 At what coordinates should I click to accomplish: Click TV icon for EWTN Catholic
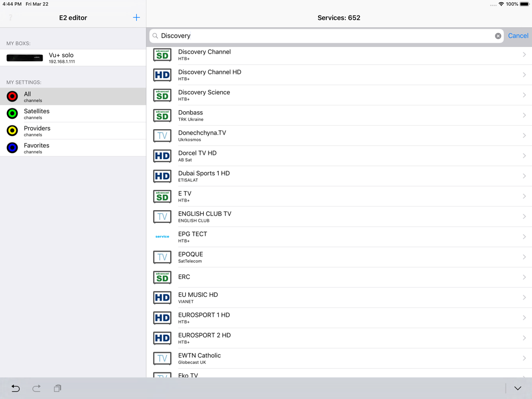[x=162, y=359]
